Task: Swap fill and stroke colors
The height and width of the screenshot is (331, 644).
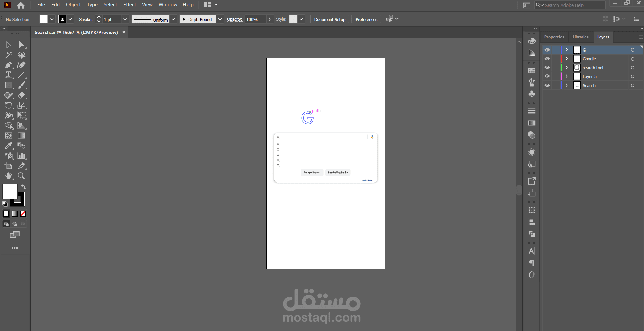Action: 23,187
